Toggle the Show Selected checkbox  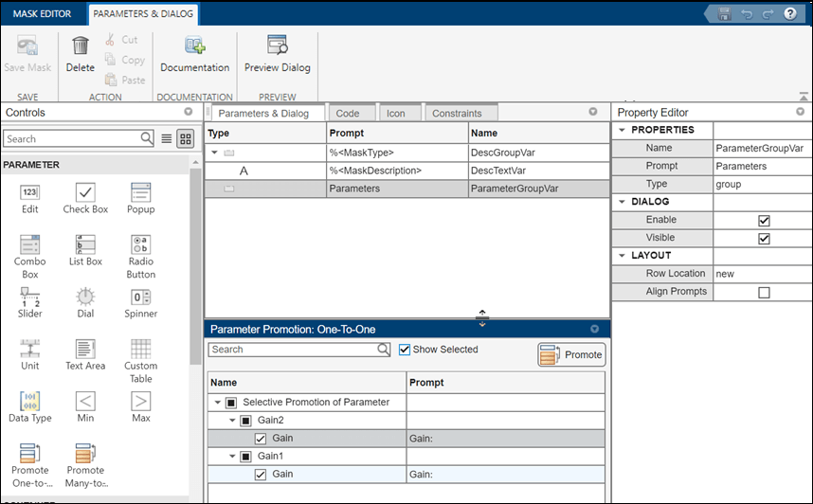tap(405, 350)
